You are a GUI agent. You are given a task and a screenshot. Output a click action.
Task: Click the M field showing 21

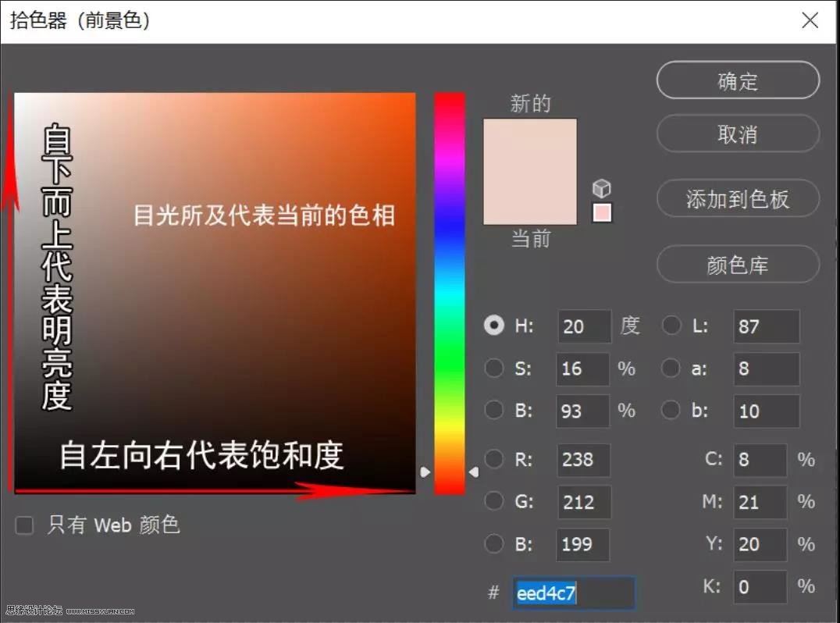pyautogui.click(x=760, y=502)
